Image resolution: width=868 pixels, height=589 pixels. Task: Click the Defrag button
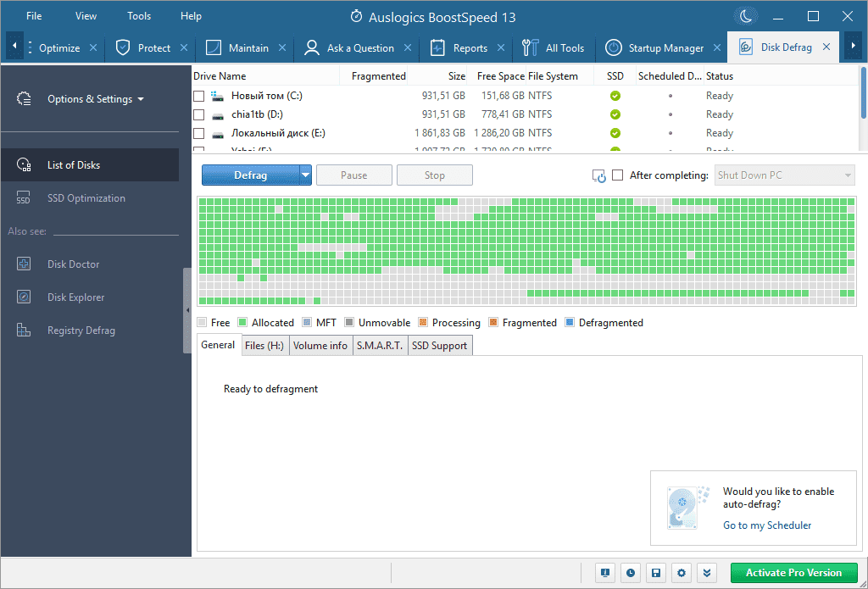click(251, 175)
